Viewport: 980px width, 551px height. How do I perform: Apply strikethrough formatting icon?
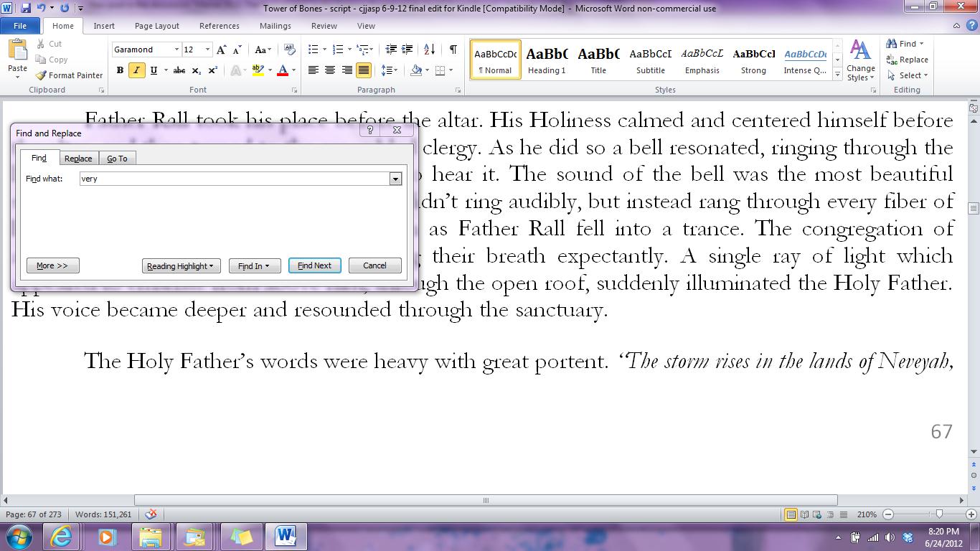(x=179, y=70)
